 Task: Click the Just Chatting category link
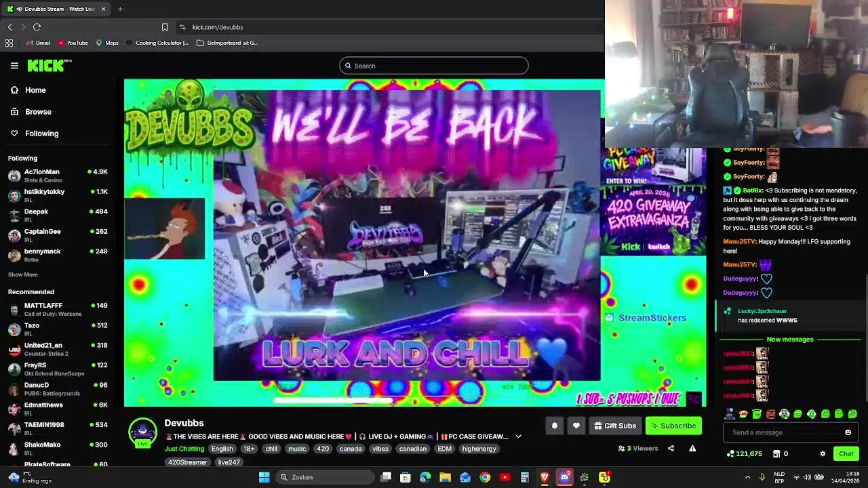pyautogui.click(x=184, y=449)
